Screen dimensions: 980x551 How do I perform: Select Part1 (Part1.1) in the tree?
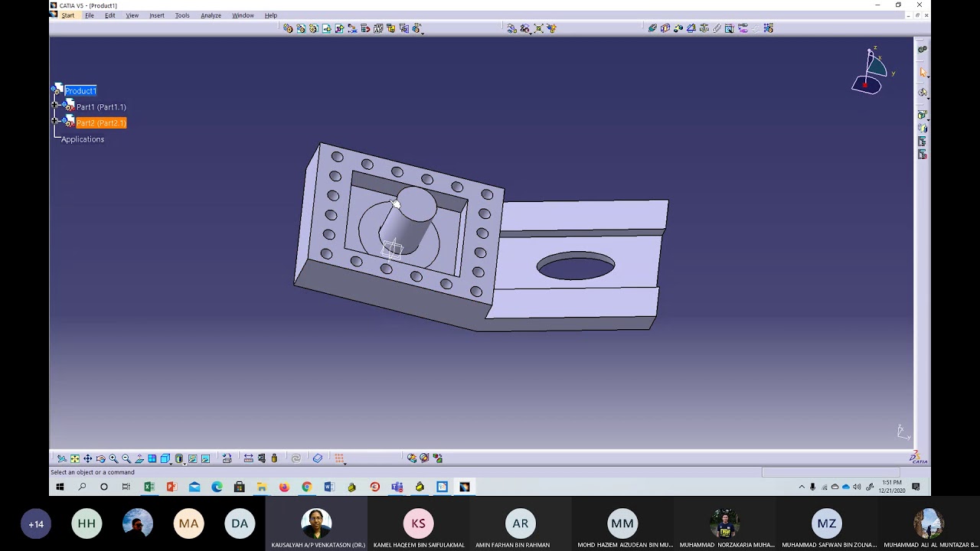101,107
